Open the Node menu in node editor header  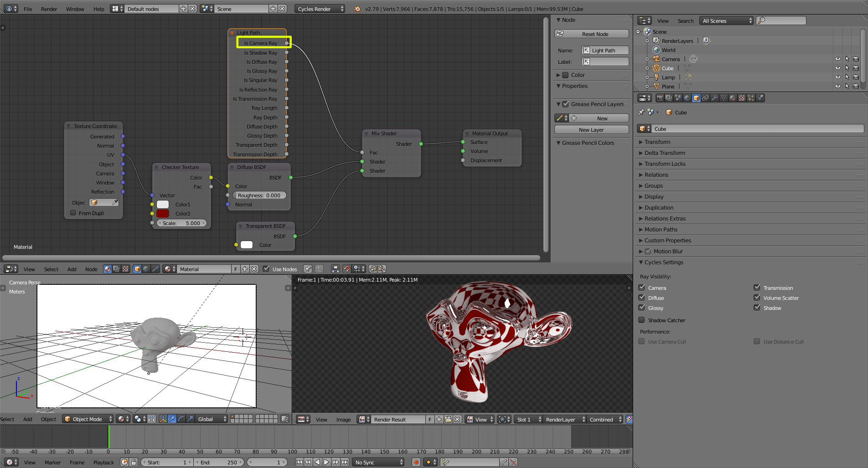coord(91,269)
